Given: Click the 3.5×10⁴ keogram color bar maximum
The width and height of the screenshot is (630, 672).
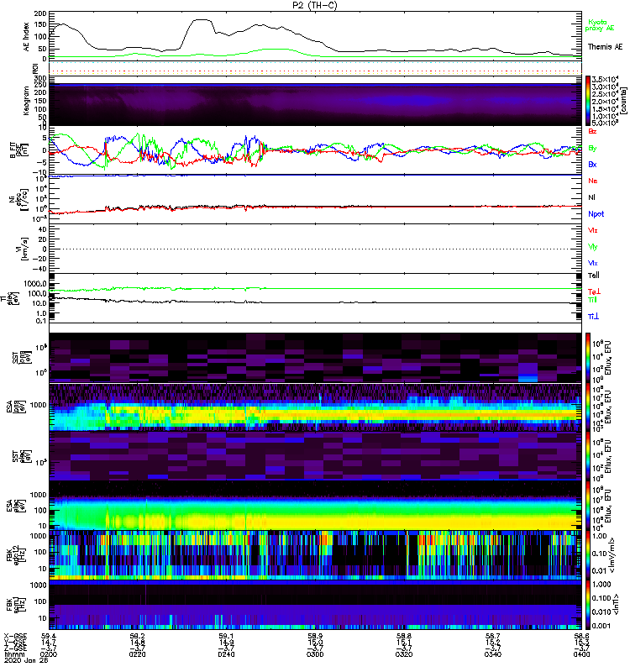Looking at the screenshot, I should pos(605,79).
